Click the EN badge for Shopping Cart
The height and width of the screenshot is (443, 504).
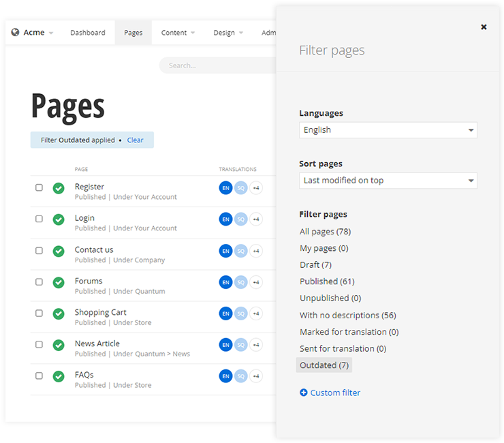click(x=225, y=314)
